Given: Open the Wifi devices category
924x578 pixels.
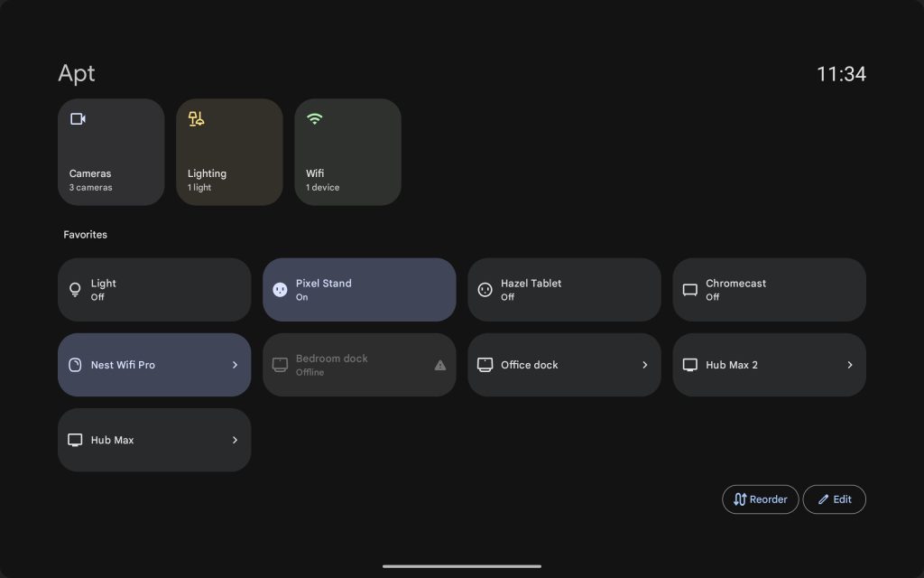Looking at the screenshot, I should (x=347, y=152).
